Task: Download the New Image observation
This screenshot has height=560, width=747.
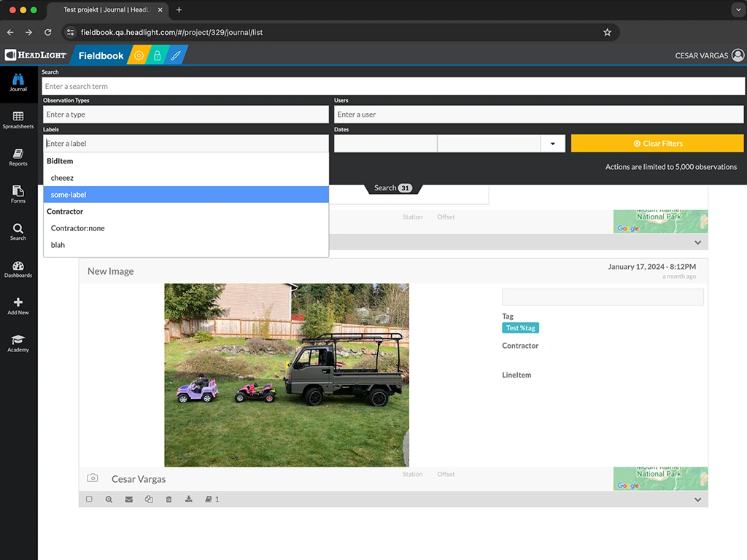Action: [189, 499]
